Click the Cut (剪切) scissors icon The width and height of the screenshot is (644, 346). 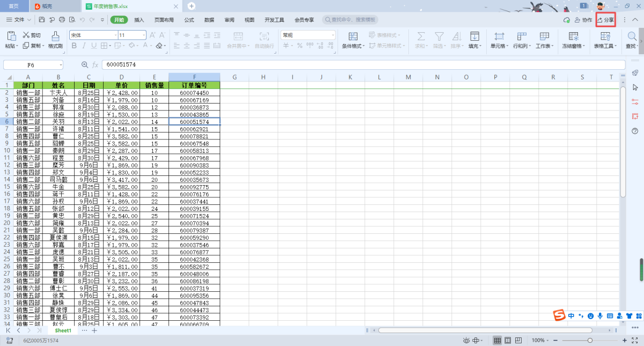coord(26,35)
